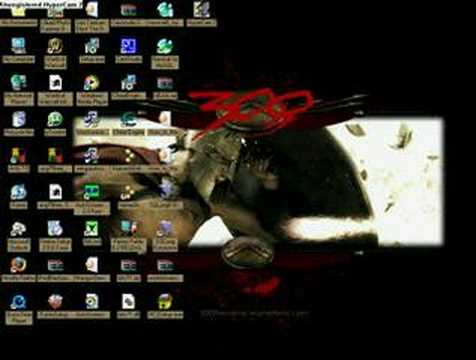Open the gold World of Warcraft desktop icon

pyautogui.click(x=55, y=46)
